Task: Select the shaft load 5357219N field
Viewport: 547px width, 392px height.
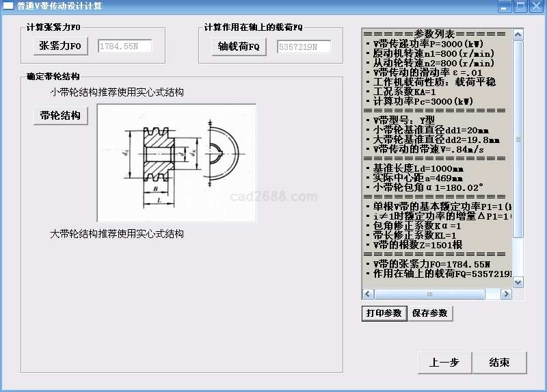Action: click(304, 47)
